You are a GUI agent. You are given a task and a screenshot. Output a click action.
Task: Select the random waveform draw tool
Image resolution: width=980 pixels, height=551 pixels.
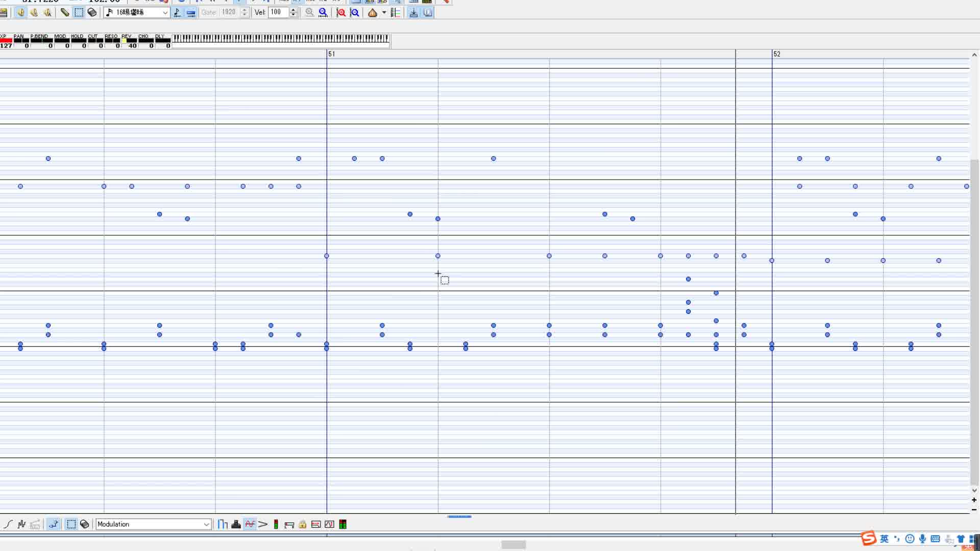click(21, 524)
